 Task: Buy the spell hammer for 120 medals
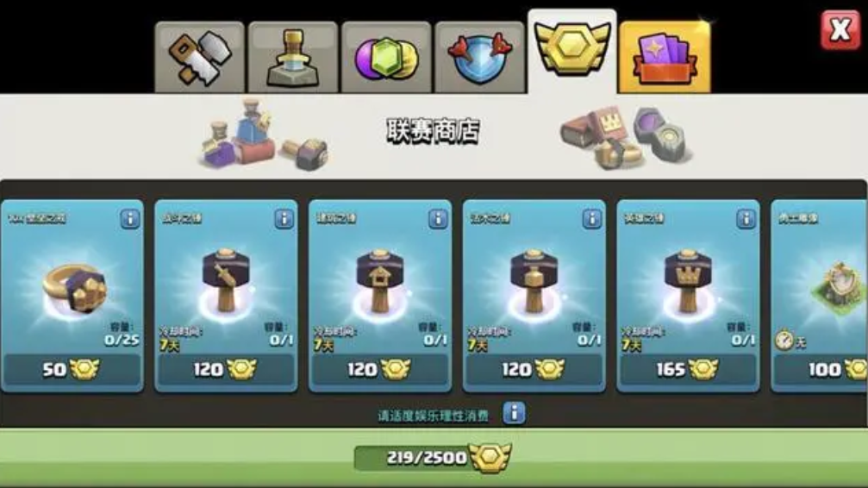click(x=534, y=369)
